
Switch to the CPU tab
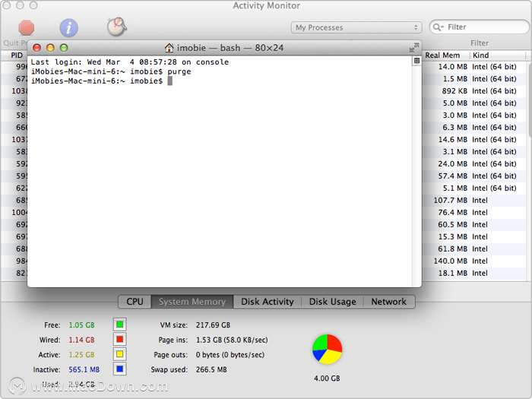point(135,302)
